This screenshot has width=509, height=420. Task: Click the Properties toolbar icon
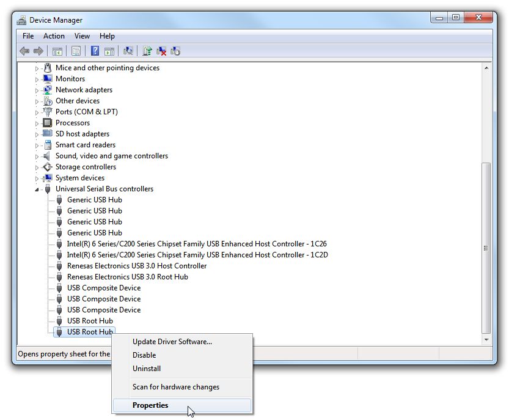click(76, 51)
